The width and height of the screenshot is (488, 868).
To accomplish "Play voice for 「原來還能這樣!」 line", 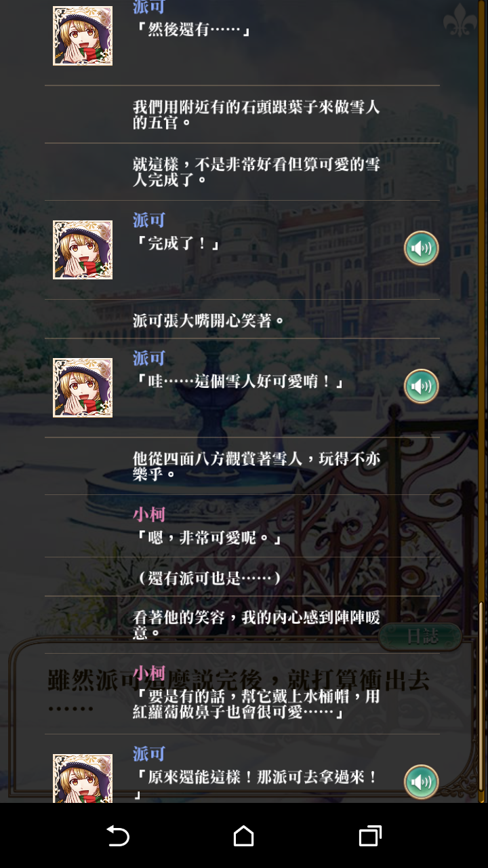I will [422, 782].
